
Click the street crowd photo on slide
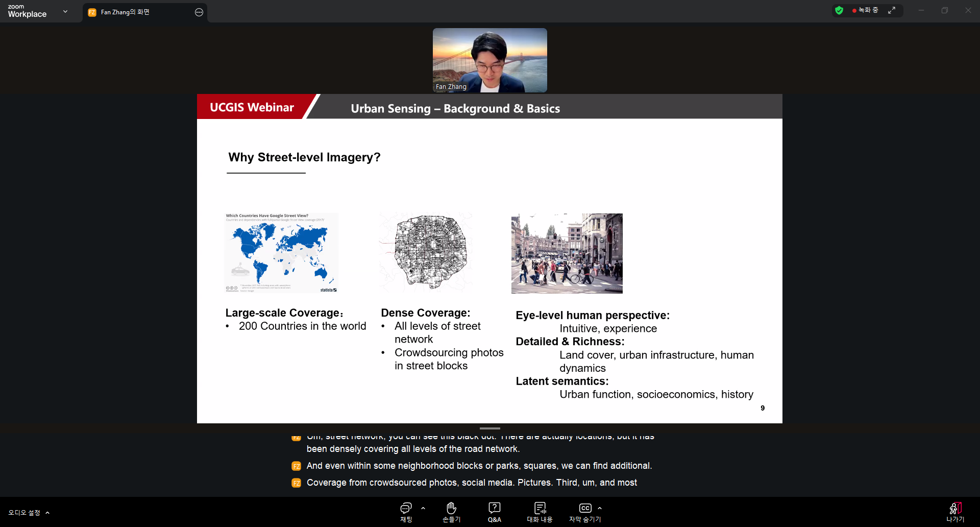click(x=567, y=253)
